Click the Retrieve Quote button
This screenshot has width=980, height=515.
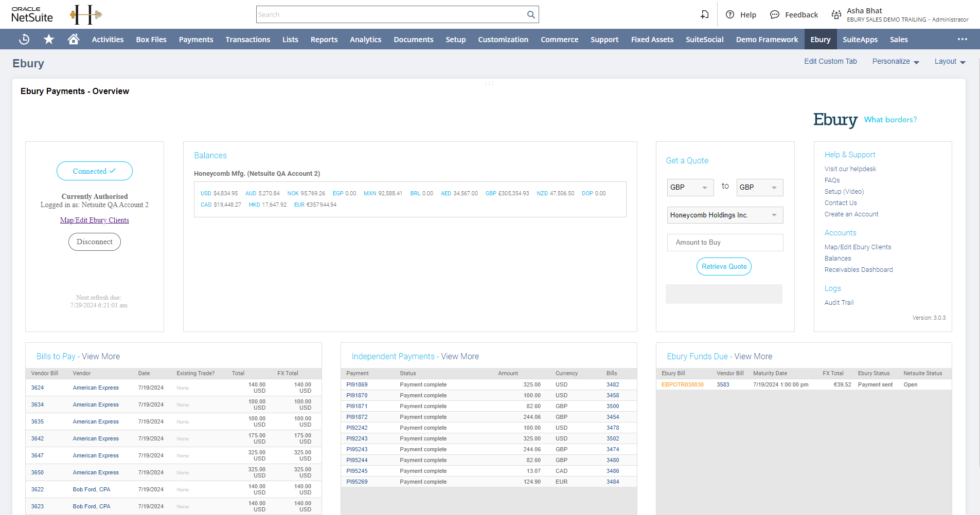[x=724, y=267]
